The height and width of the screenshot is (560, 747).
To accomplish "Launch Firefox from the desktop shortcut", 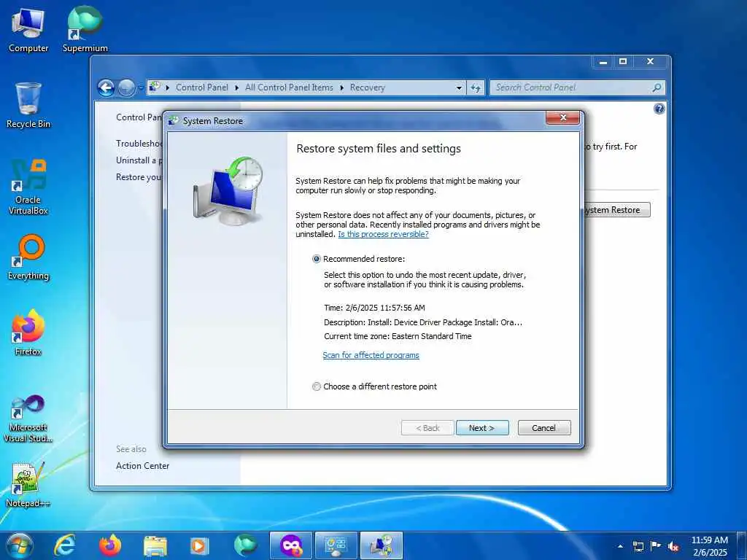I will [x=28, y=332].
